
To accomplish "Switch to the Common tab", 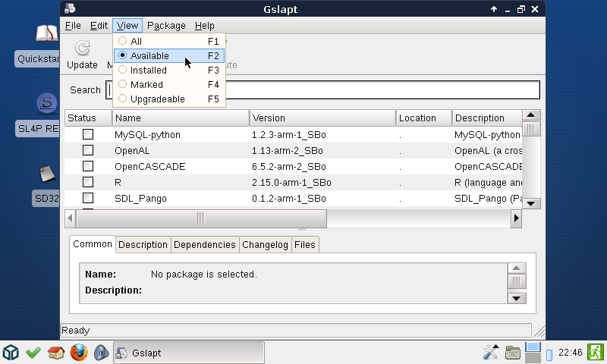I will 93,244.
